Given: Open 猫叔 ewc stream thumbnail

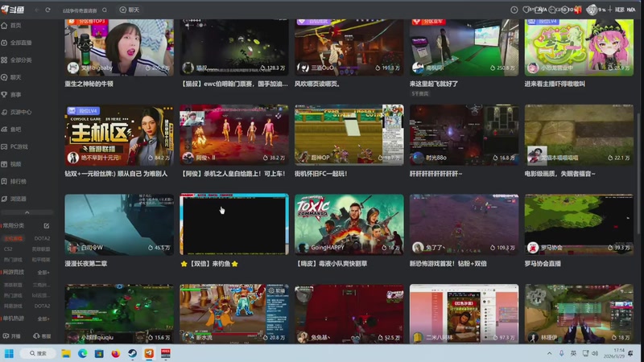Looking at the screenshot, I should pos(234,47).
